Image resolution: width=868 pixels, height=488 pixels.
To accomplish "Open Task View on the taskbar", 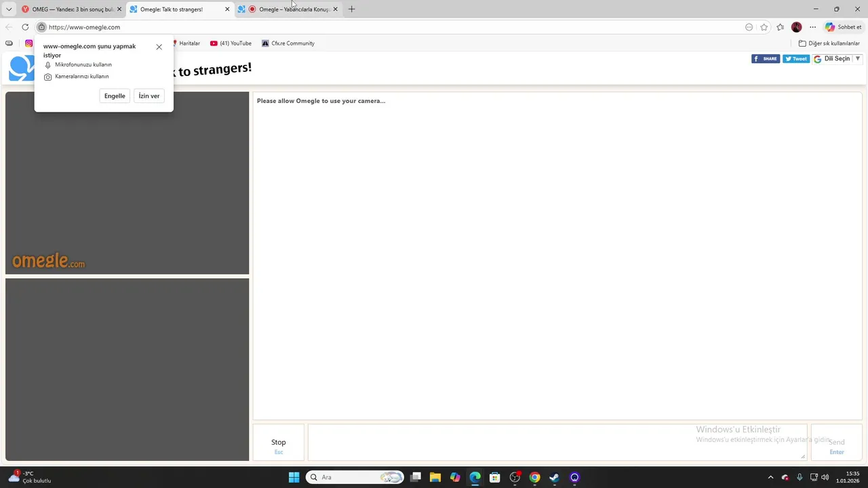I will 416,477.
